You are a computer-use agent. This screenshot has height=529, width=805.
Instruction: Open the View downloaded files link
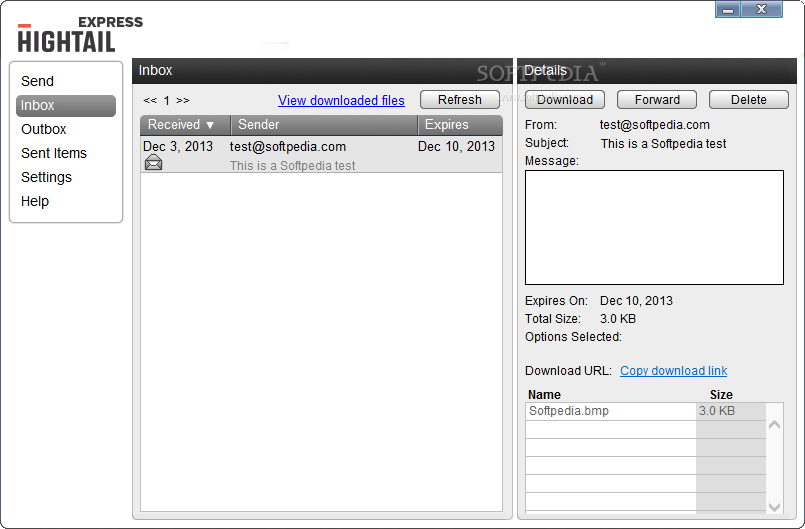click(x=341, y=100)
